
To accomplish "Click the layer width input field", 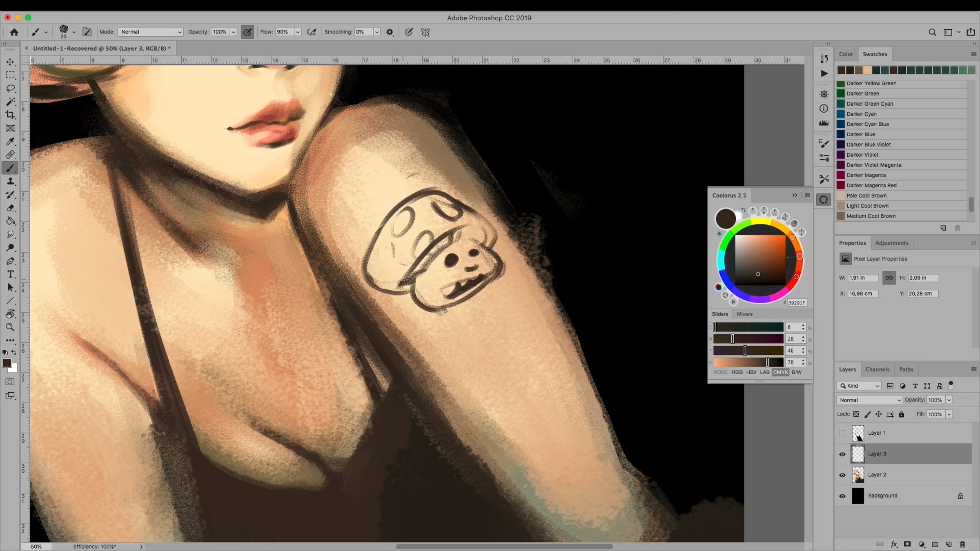I will click(x=862, y=278).
